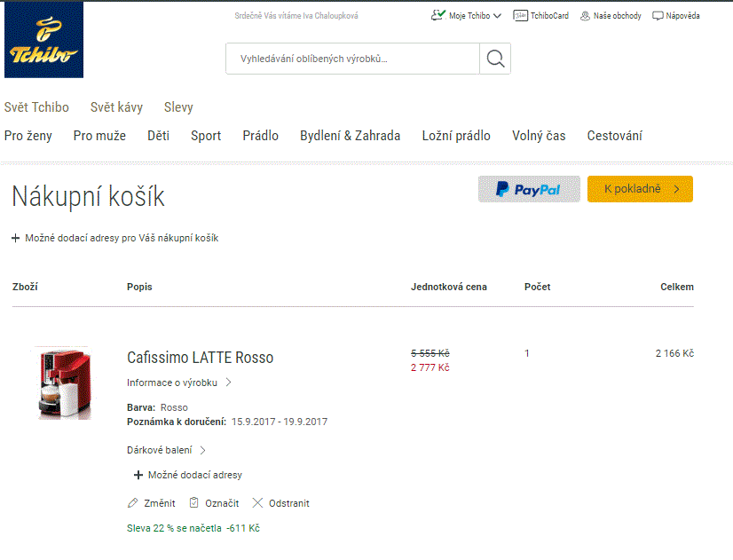
Task: Expand Dárkové balení chevron
Action: pyautogui.click(x=203, y=450)
